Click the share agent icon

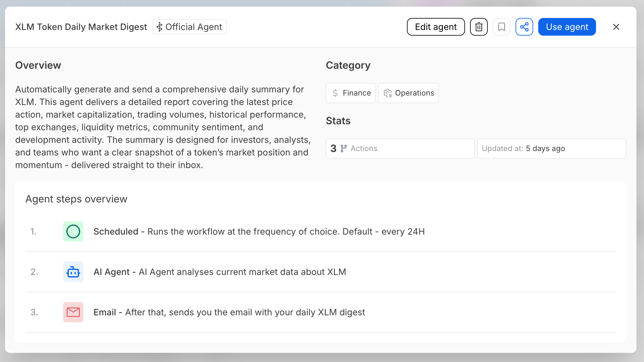point(524,27)
